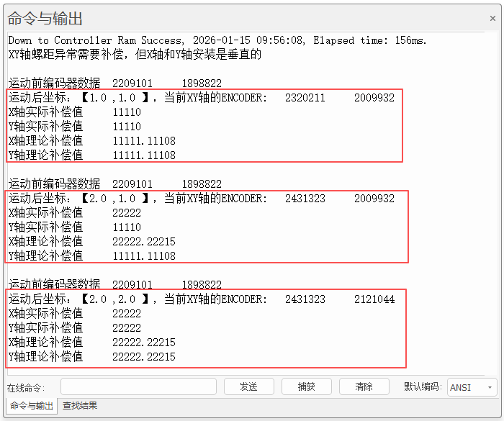Switch to the 查找结果 tab

tap(80, 406)
